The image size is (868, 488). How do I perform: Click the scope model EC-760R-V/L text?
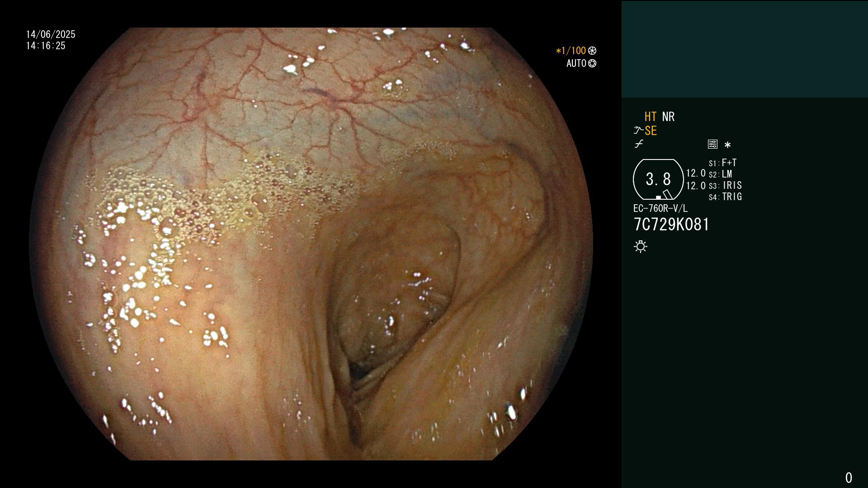pyautogui.click(x=660, y=209)
